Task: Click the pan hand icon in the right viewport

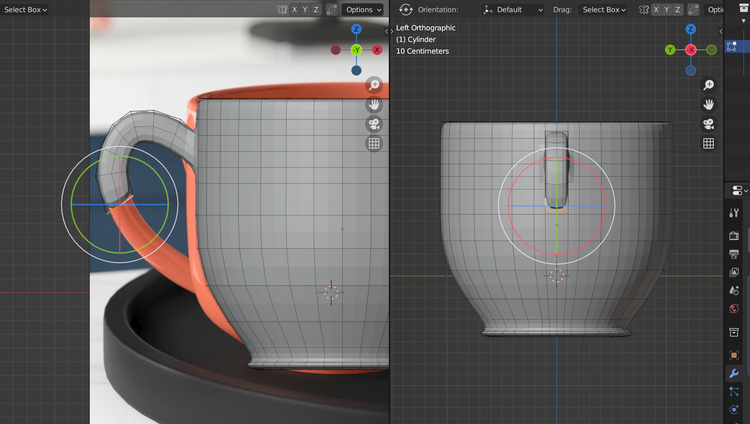Action: (x=709, y=105)
